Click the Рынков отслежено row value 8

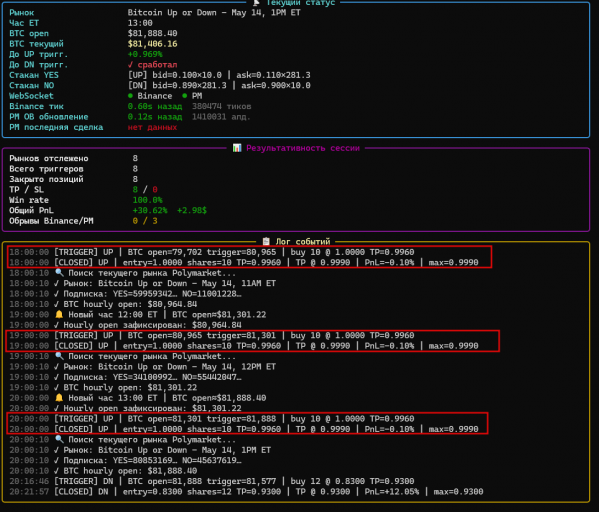point(135,158)
